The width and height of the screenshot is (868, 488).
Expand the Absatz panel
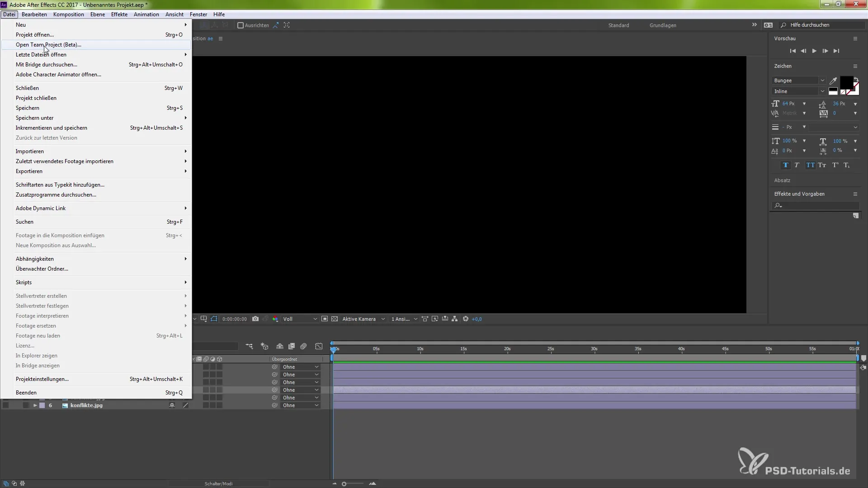coord(782,180)
